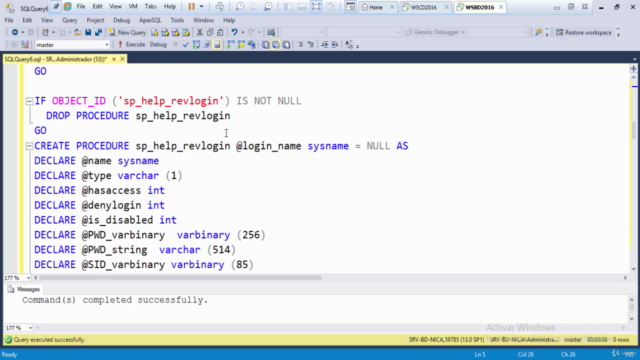Open the query options icon
Image resolution: width=640 pixels, height=360 pixels.
(x=207, y=45)
